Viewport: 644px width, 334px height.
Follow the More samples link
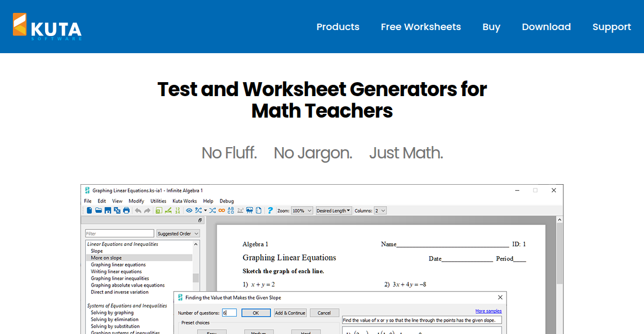[x=488, y=311]
